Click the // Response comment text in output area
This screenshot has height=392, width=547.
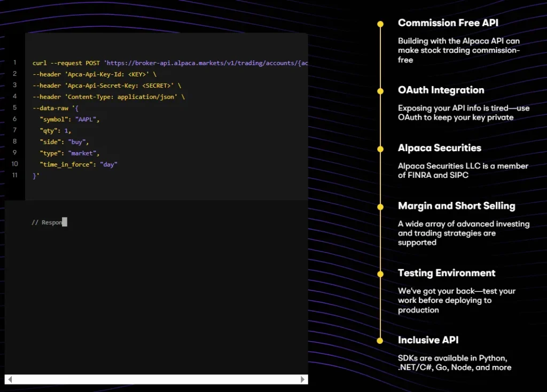coord(47,222)
